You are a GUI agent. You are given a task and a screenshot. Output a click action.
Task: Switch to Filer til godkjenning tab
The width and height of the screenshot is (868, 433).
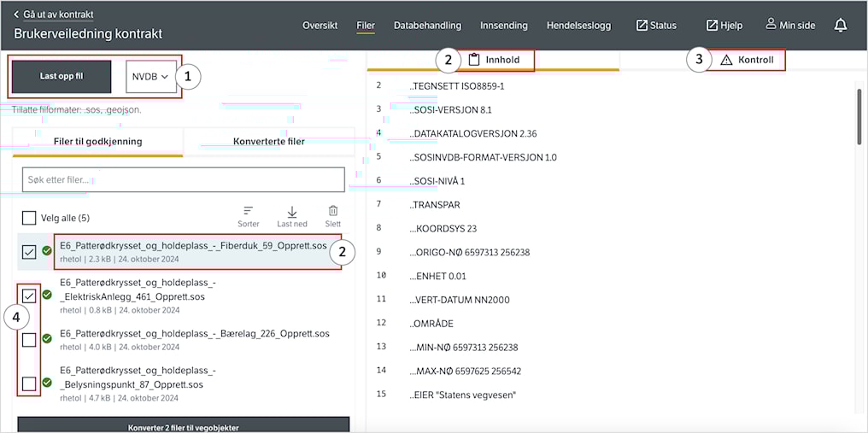[x=98, y=142]
